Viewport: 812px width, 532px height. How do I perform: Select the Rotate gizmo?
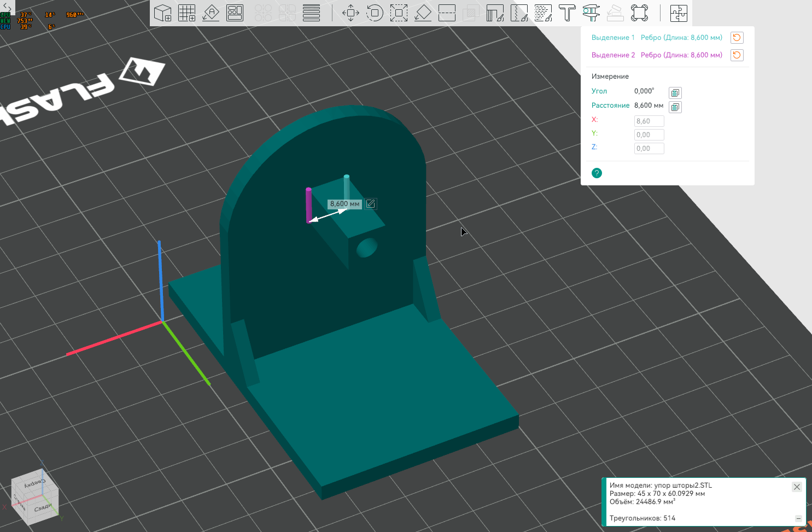[375, 13]
